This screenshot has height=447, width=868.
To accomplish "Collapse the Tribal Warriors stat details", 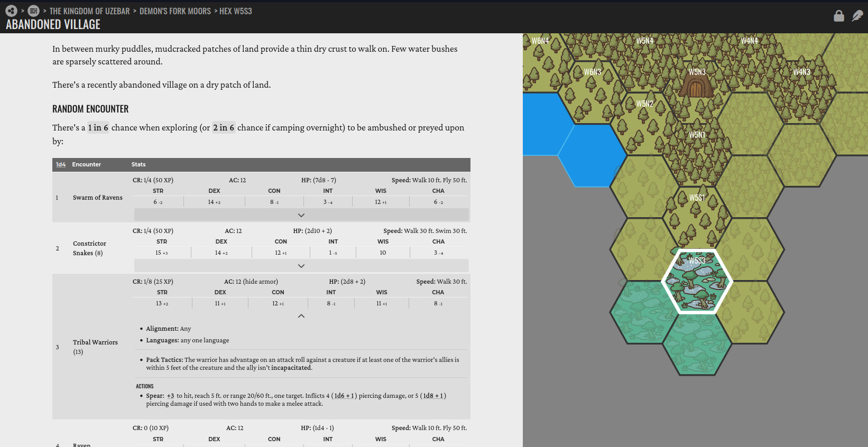I will click(x=301, y=316).
